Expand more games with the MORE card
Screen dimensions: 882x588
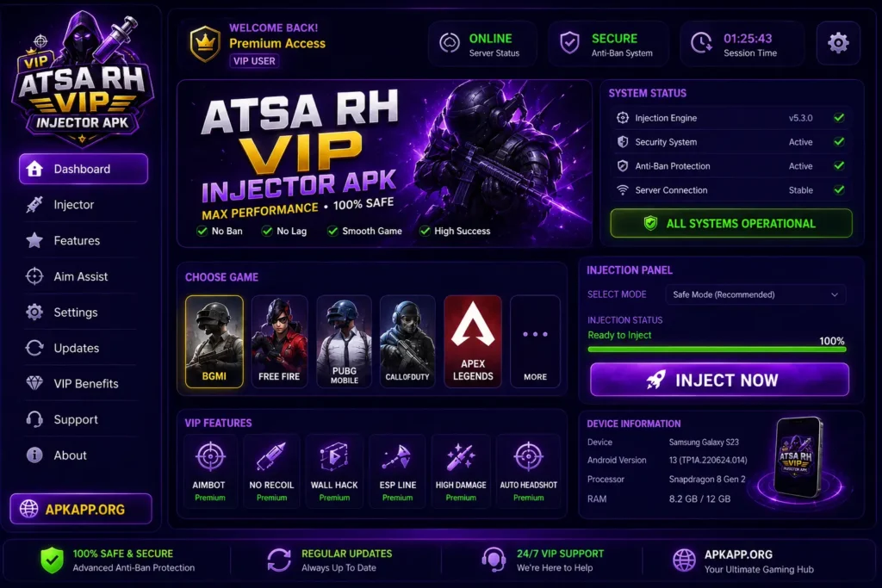(x=535, y=342)
